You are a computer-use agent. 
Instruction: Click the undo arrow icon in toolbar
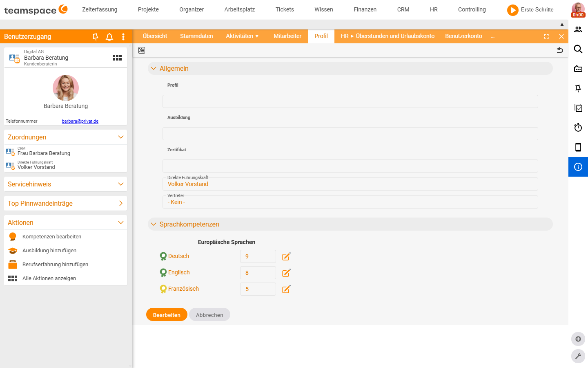point(560,50)
